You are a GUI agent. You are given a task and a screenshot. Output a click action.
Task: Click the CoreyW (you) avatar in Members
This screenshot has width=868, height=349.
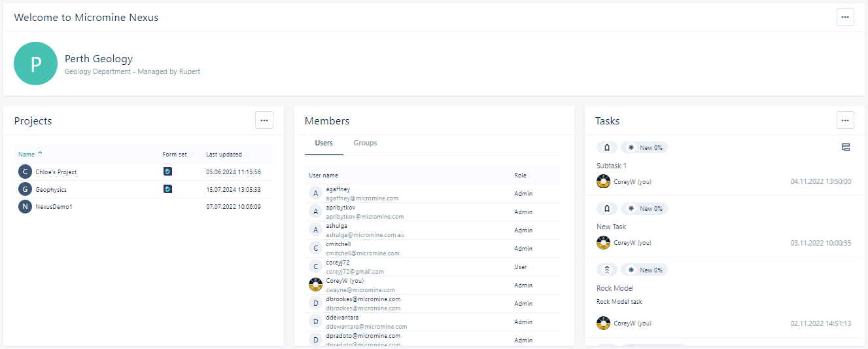click(316, 285)
